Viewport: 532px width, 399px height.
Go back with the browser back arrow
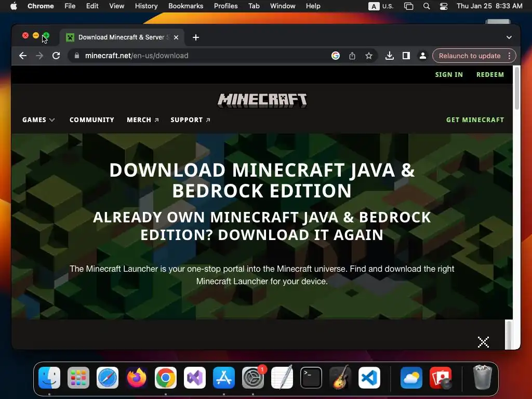pyautogui.click(x=23, y=56)
